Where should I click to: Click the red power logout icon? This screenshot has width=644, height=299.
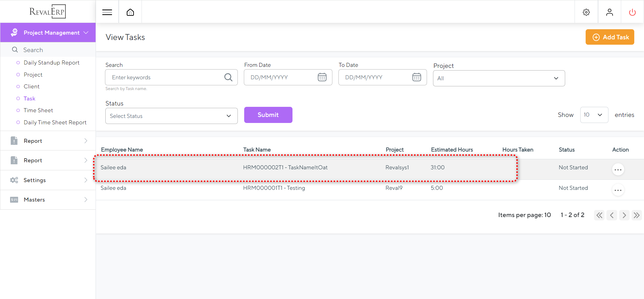[x=632, y=12]
